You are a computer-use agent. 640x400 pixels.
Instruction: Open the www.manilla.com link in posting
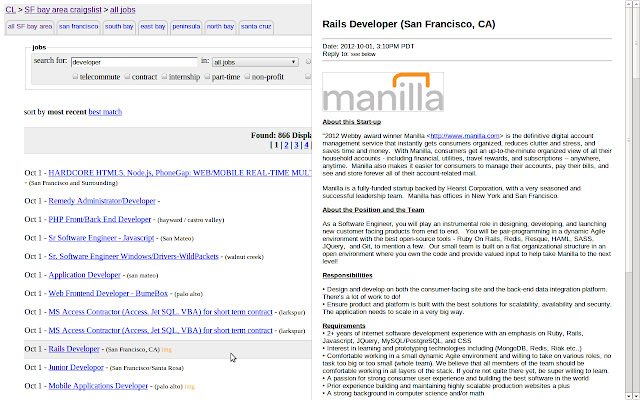tap(465, 136)
